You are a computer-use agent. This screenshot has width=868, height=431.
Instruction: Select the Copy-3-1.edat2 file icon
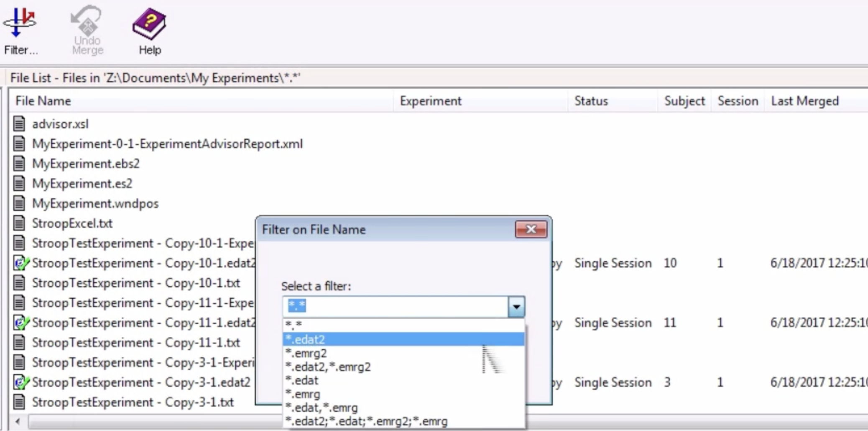[20, 382]
